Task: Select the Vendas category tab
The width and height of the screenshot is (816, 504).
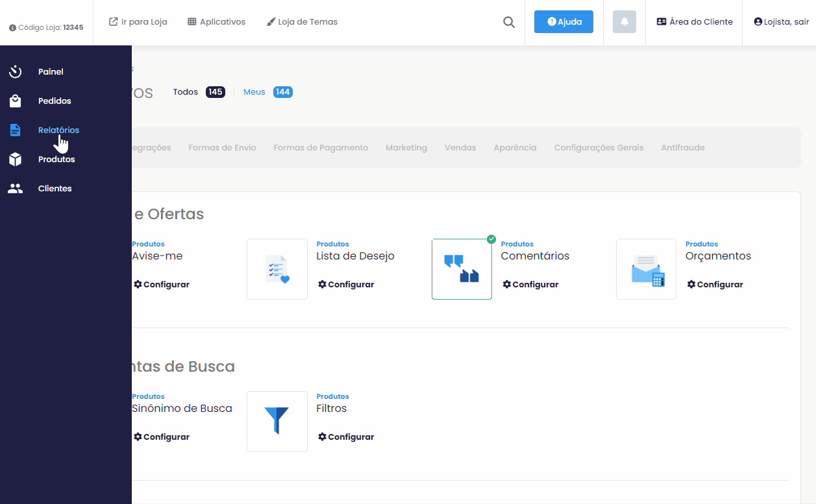Action: click(460, 148)
